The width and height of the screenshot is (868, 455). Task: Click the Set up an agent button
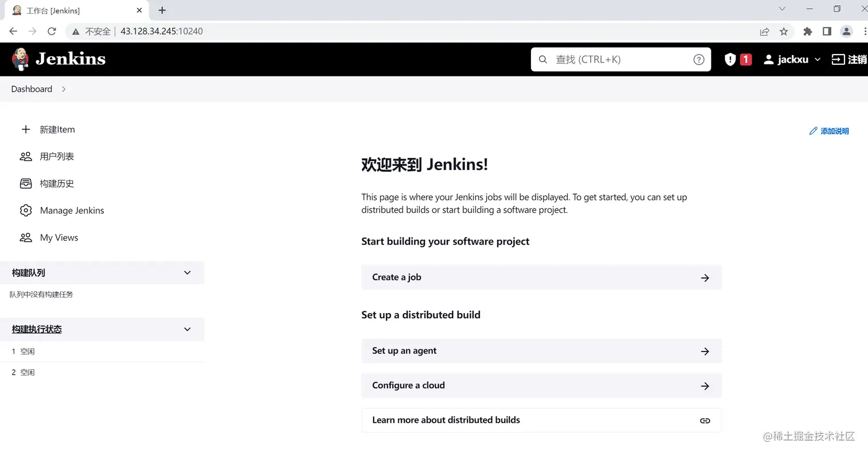pyautogui.click(x=541, y=351)
